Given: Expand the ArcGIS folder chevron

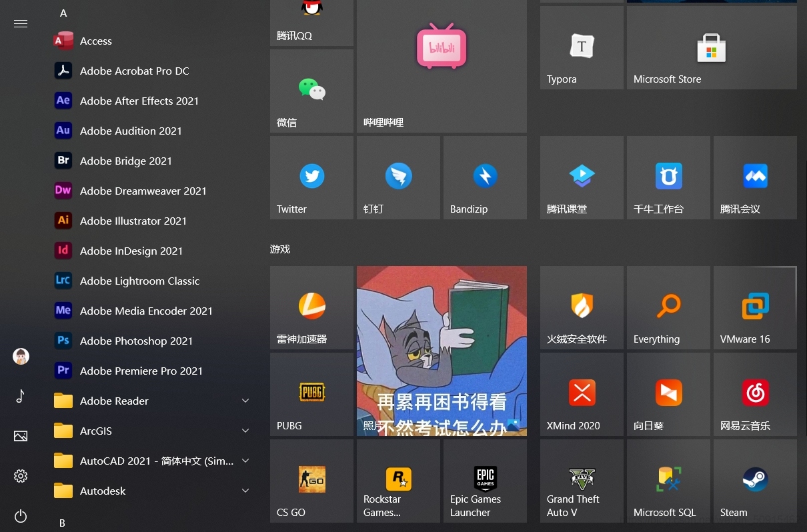Looking at the screenshot, I should [245, 431].
